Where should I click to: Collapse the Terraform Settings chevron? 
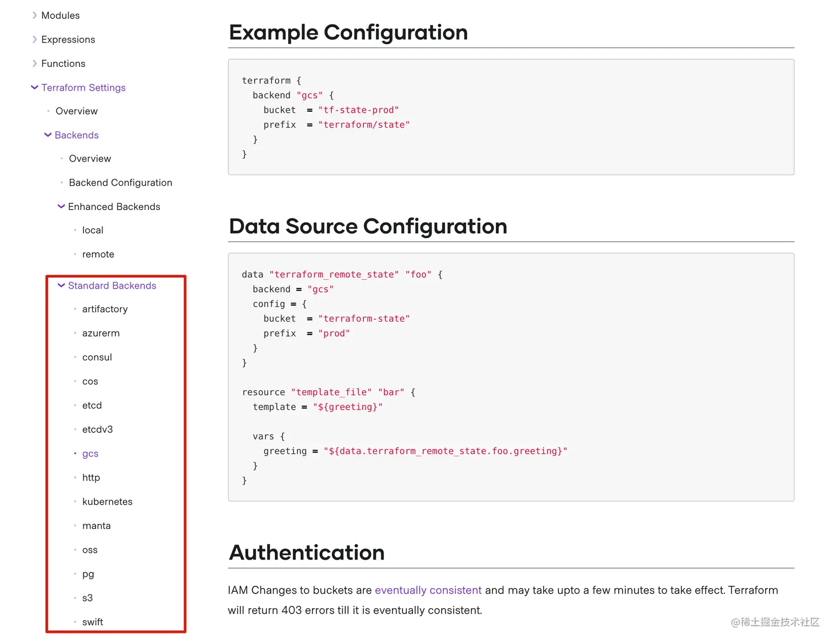click(x=34, y=87)
